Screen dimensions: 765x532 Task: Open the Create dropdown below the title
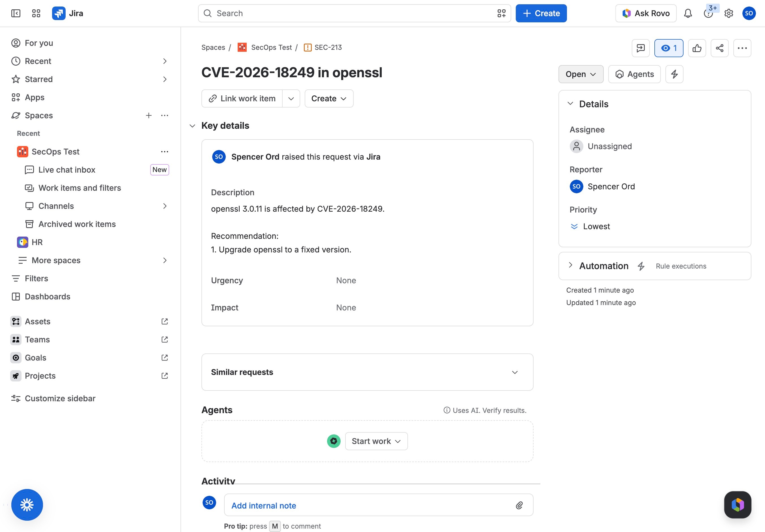pos(329,98)
